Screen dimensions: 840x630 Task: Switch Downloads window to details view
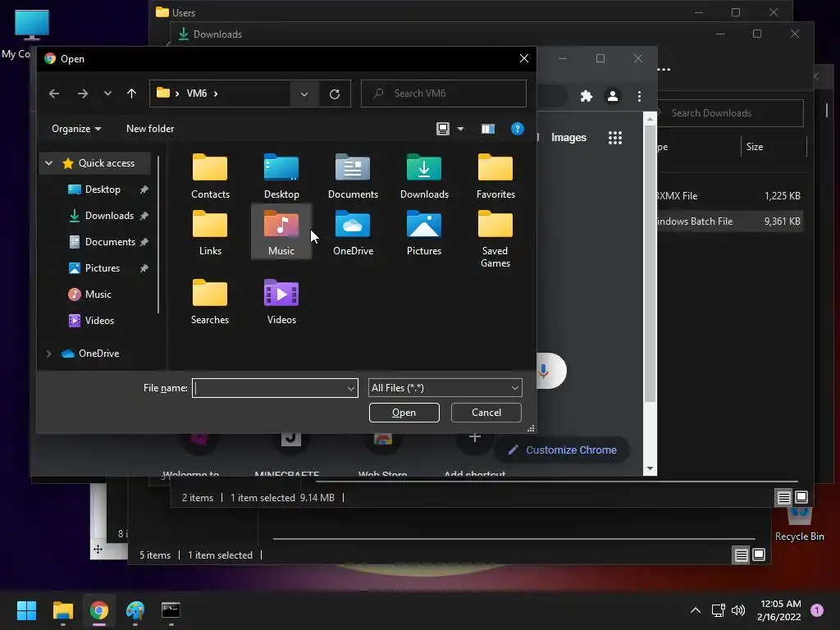point(783,498)
